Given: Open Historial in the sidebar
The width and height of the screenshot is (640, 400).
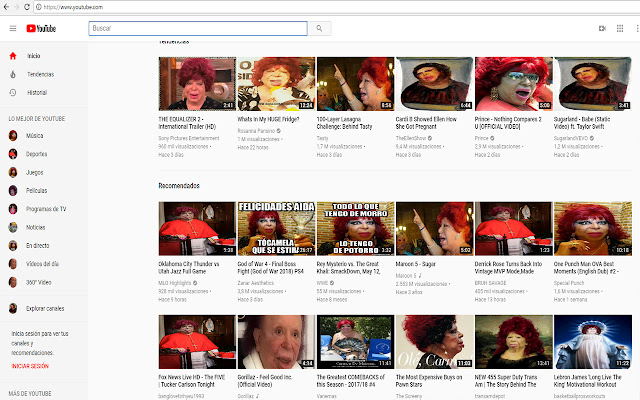Looking at the screenshot, I should click(36, 92).
